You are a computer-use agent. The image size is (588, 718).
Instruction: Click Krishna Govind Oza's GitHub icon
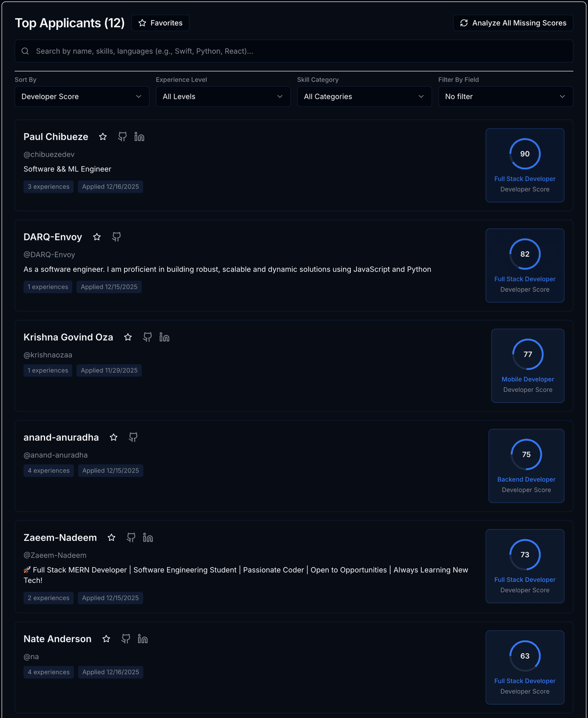point(147,337)
